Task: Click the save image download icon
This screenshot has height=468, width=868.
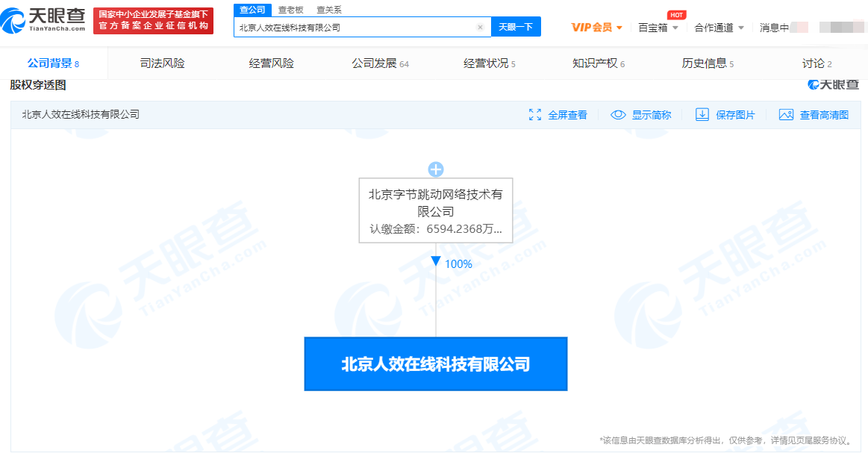Action: click(x=702, y=115)
